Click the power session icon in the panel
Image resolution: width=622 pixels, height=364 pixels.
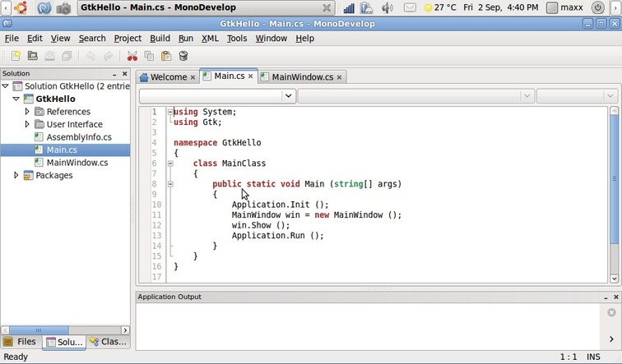point(597,7)
